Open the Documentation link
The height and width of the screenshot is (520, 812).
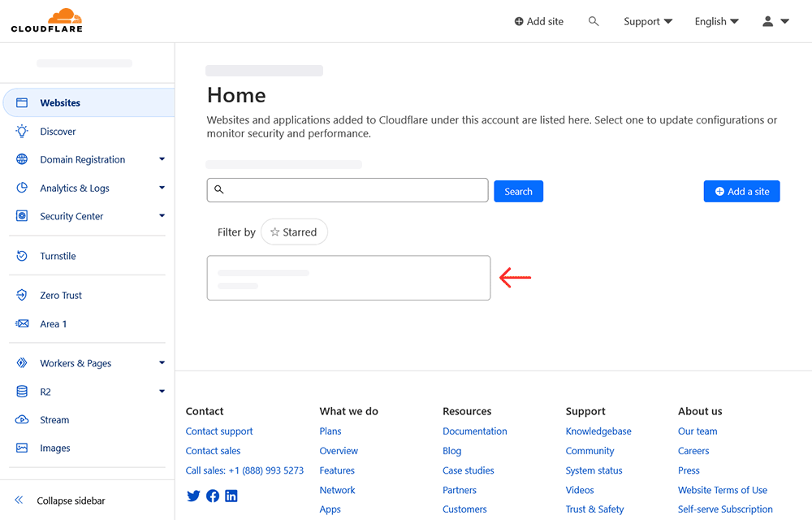click(475, 431)
